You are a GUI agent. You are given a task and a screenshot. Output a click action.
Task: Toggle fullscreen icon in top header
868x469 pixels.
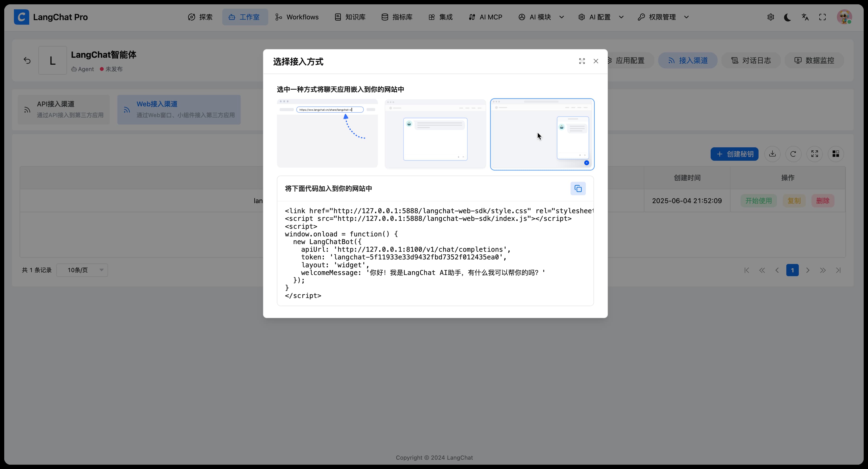point(822,17)
